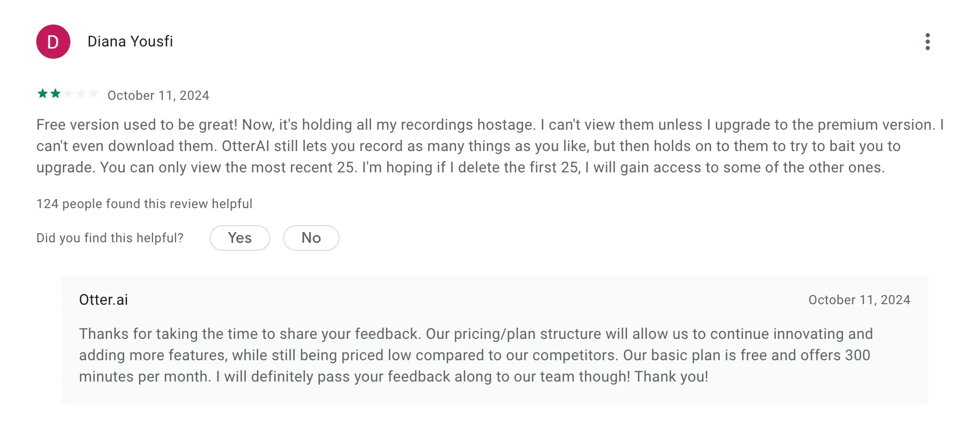Click the 'Did you find this helpful?' label

[110, 238]
